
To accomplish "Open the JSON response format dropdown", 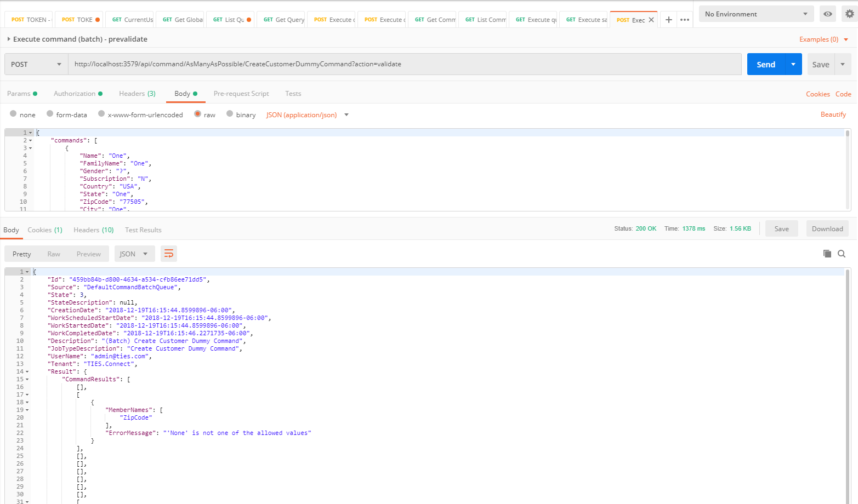I will coord(134,254).
